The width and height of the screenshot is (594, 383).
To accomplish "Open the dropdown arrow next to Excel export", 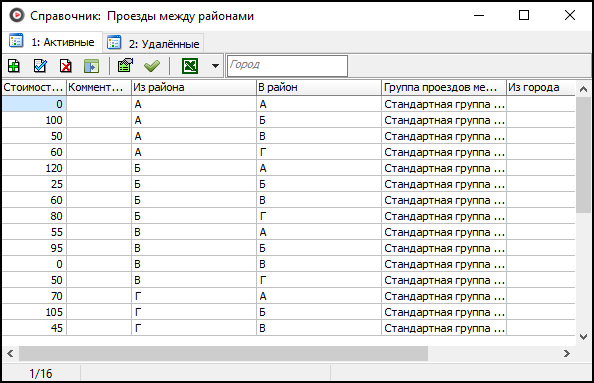I will pos(215,66).
